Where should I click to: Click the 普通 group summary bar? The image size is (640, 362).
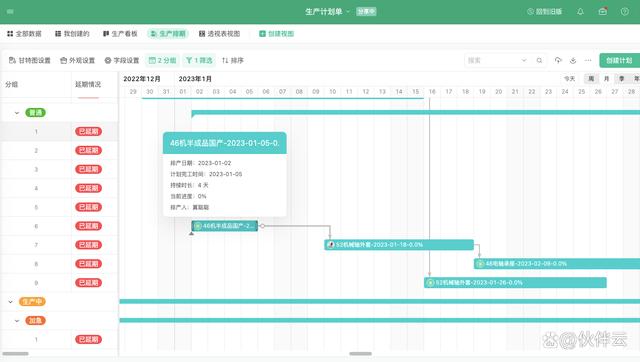click(x=416, y=112)
